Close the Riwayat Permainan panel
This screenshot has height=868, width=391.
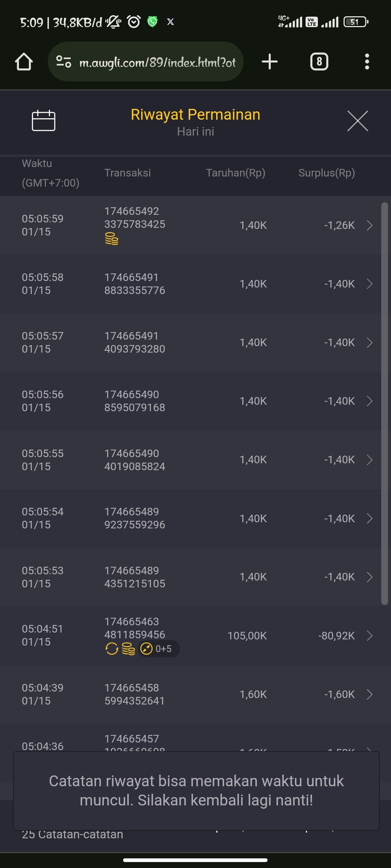[x=357, y=121]
